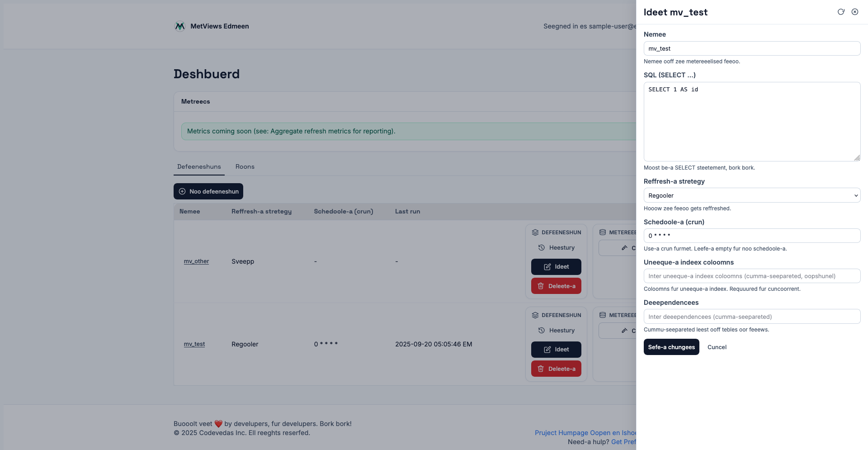
Task: Click into the SQL SELECT text area
Action: pyautogui.click(x=751, y=122)
